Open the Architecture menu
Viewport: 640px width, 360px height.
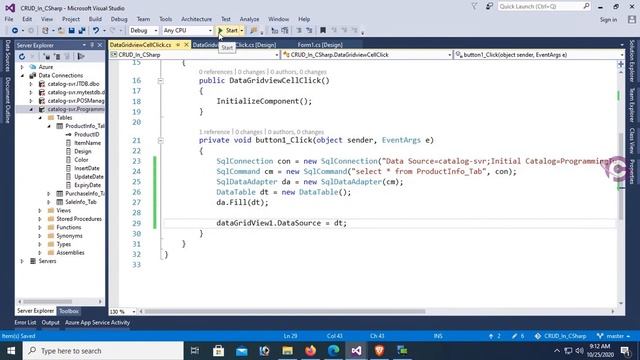[x=196, y=19]
